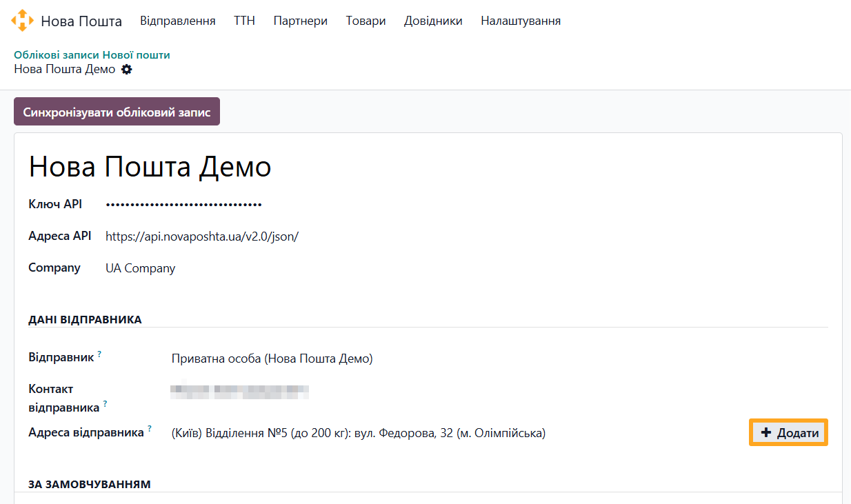Click the Відправник label
Screen dimensions: 851x504
[61, 358]
